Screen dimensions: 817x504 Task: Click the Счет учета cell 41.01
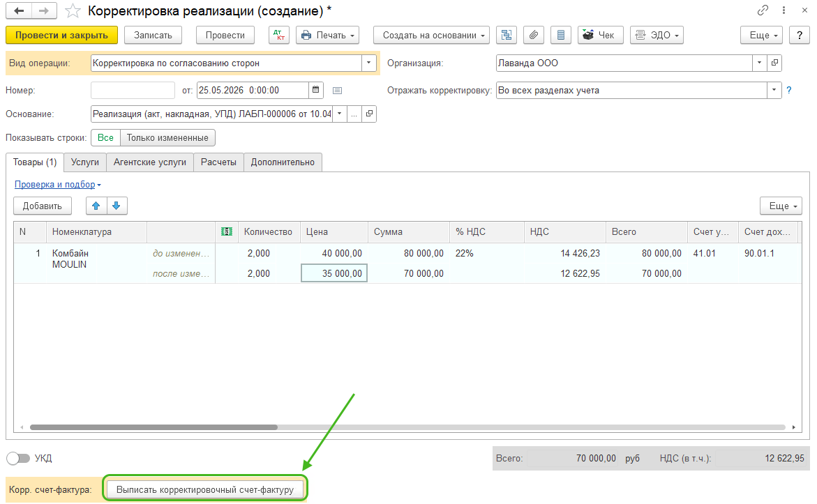point(713,253)
